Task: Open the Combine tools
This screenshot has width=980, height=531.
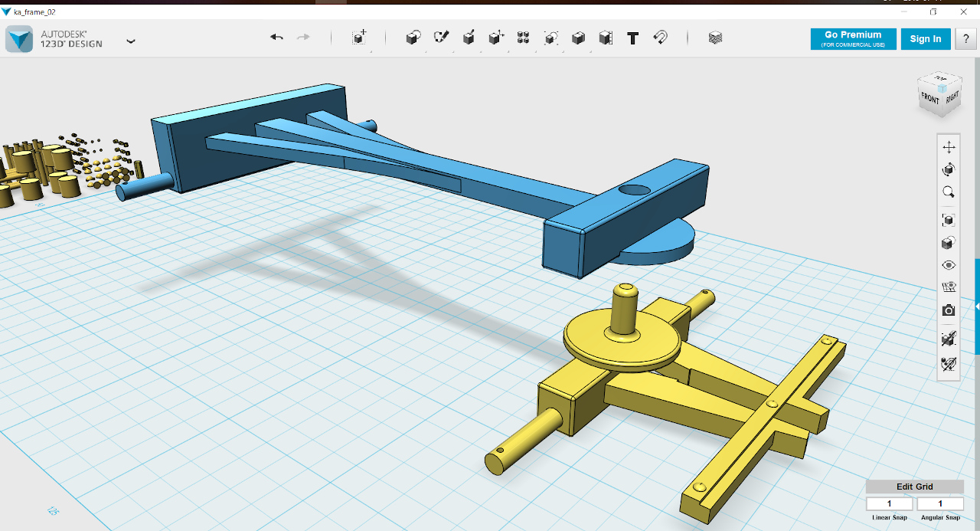Action: [x=579, y=38]
